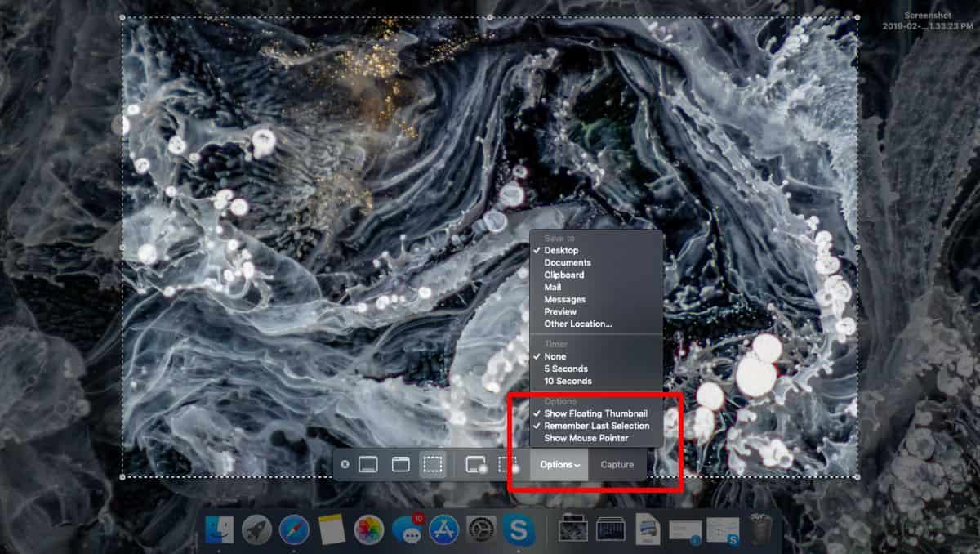980x554 pixels.
Task: Set save location to Clipboard
Action: tap(563, 275)
